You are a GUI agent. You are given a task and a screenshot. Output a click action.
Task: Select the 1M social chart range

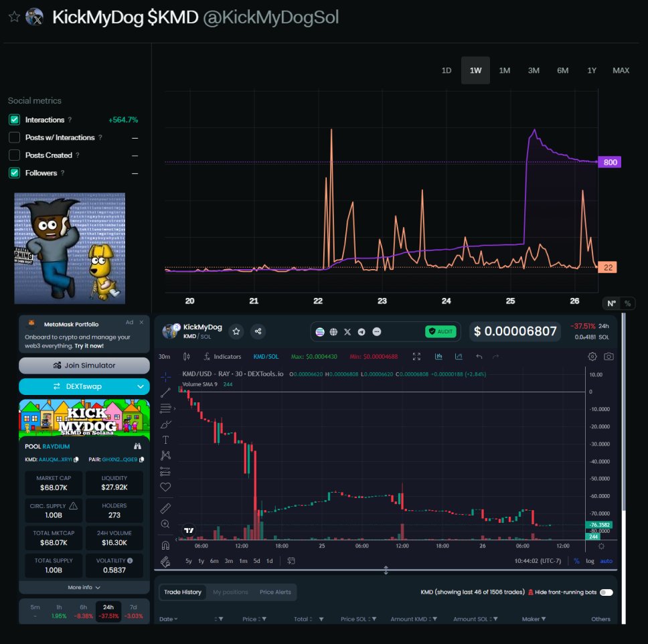[x=504, y=70]
